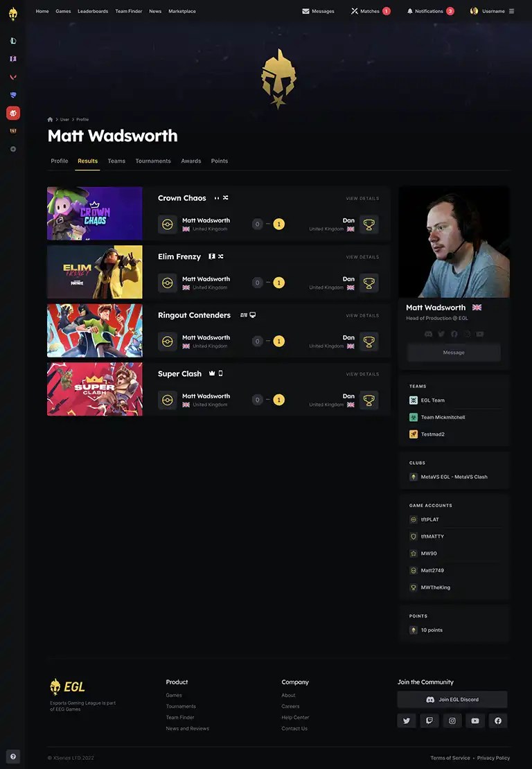The image size is (532, 769).
Task: Switch to the Tournaments tab
Action: tap(153, 161)
